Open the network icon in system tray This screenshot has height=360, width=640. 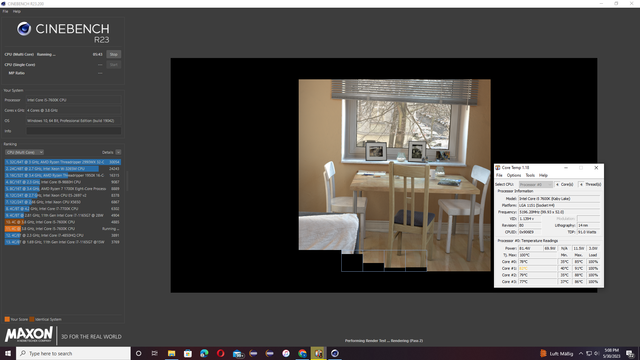(x=589, y=353)
